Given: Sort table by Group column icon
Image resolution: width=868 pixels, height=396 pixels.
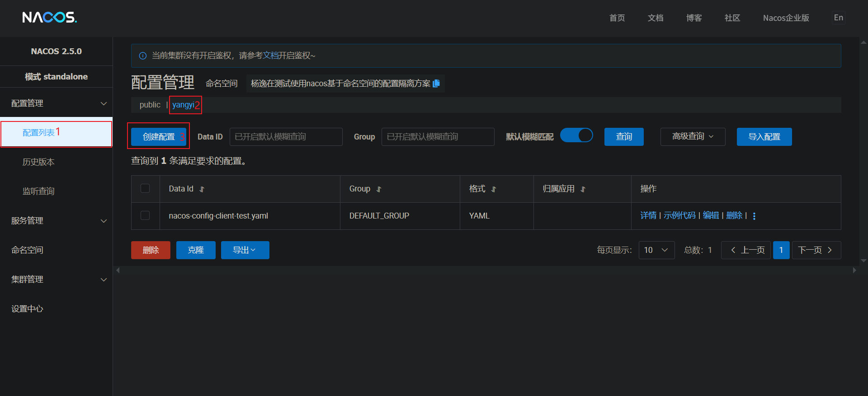Looking at the screenshot, I should [379, 189].
